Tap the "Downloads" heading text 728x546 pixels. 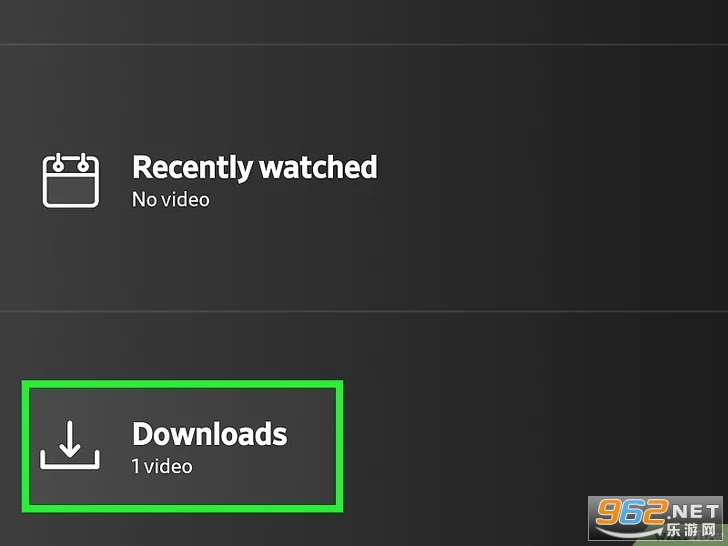pyautogui.click(x=210, y=434)
